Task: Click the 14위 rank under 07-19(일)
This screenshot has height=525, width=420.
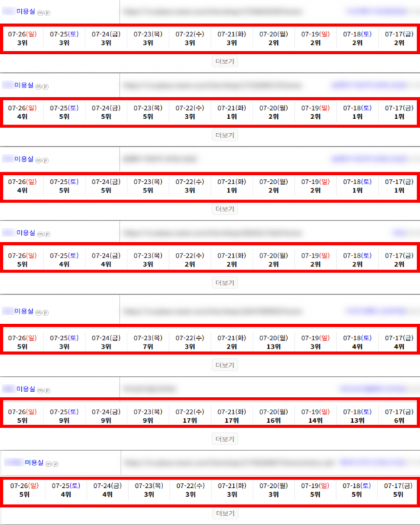Action: pyautogui.click(x=315, y=421)
